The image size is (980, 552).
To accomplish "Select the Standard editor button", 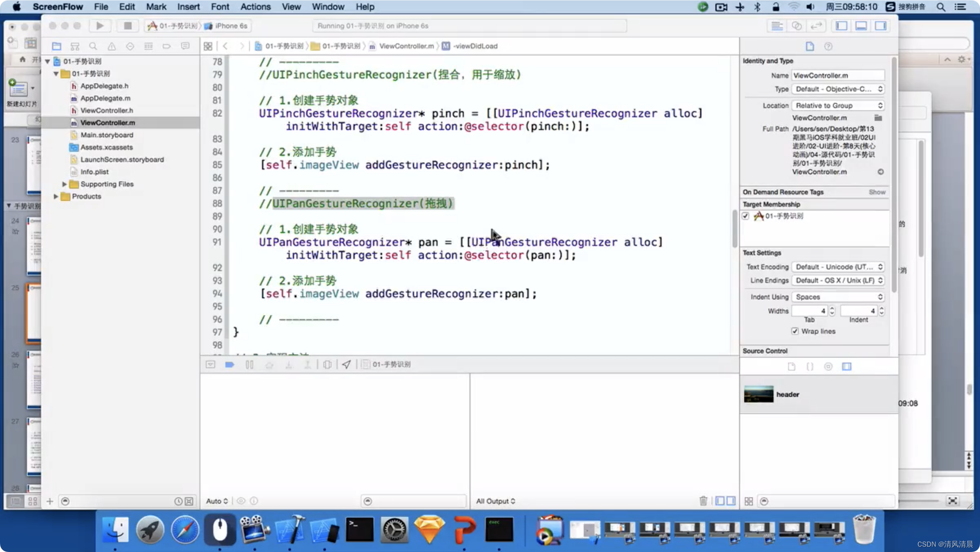I will (x=777, y=26).
